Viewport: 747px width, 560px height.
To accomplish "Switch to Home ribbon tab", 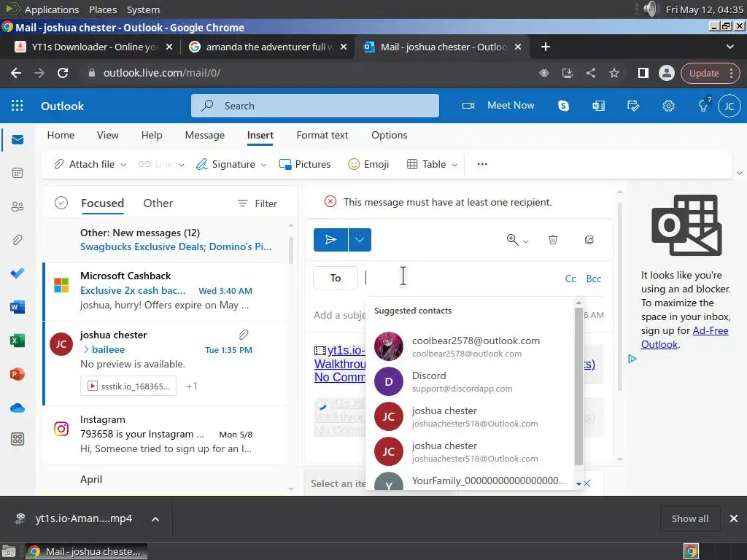I will click(x=61, y=135).
